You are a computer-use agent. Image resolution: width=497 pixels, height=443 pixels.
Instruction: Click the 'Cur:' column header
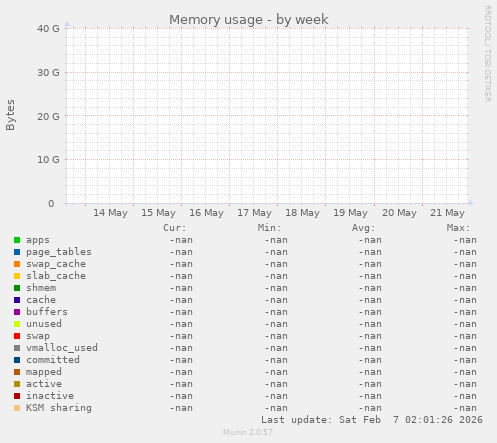click(x=175, y=228)
